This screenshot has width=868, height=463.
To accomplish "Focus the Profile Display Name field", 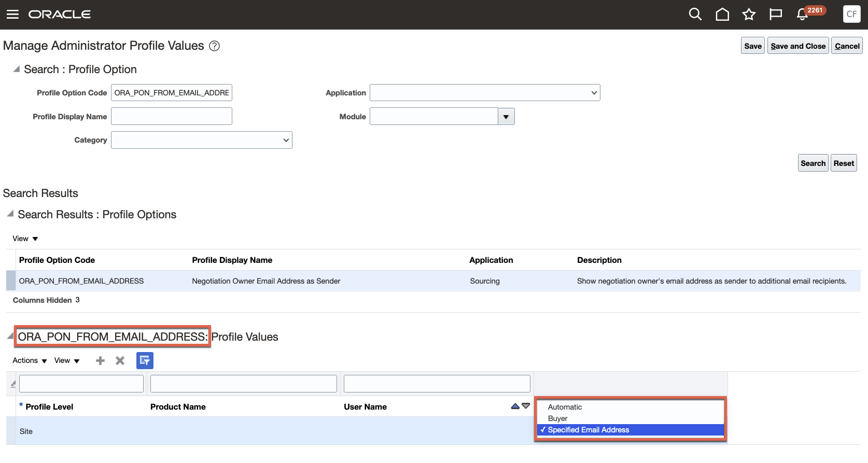I will tap(172, 116).
